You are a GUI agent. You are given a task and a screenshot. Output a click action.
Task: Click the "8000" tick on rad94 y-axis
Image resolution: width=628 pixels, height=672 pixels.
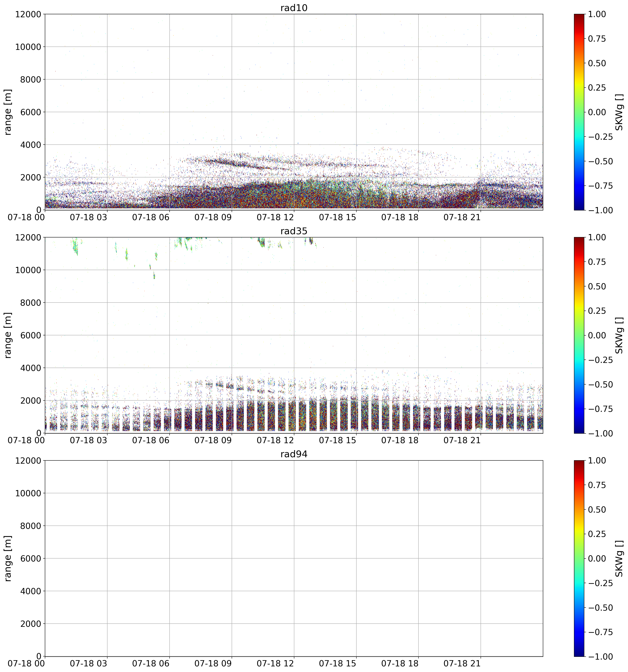(31, 526)
